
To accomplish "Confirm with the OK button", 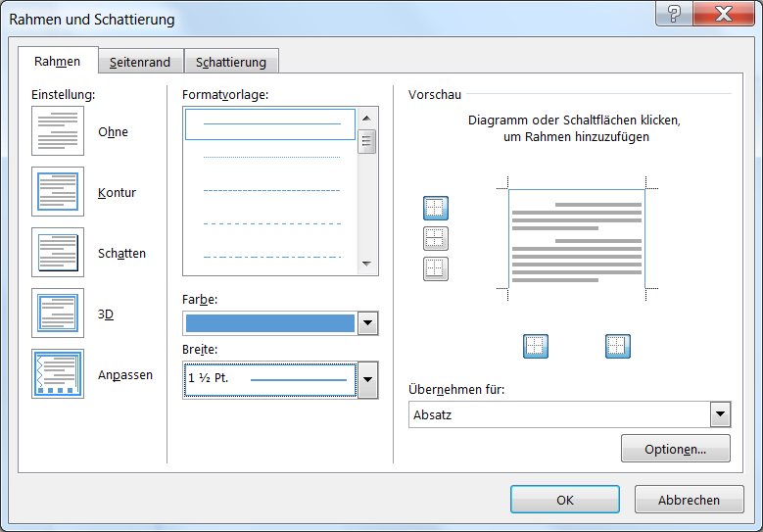I will (x=565, y=500).
